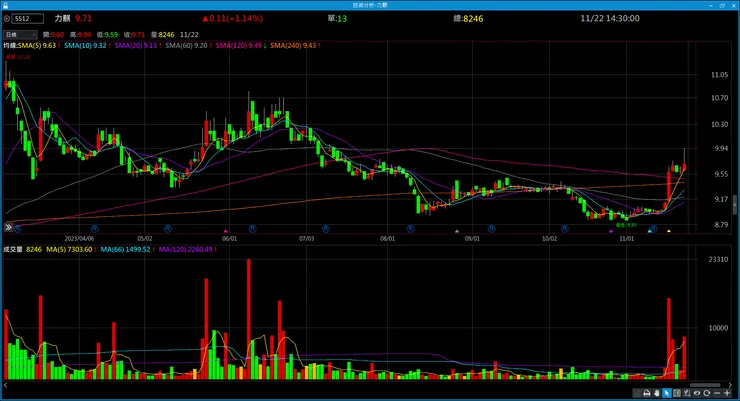Zoom out with the minus icon
This screenshot has width=740, height=401.
[717, 393]
